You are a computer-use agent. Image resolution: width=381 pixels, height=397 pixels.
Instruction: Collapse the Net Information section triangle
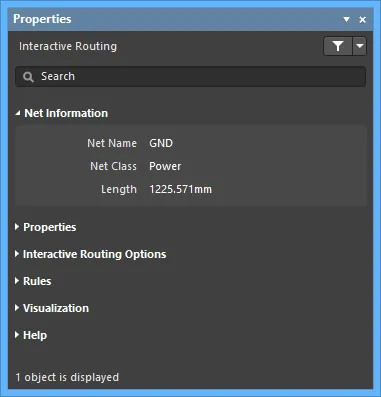[18, 113]
